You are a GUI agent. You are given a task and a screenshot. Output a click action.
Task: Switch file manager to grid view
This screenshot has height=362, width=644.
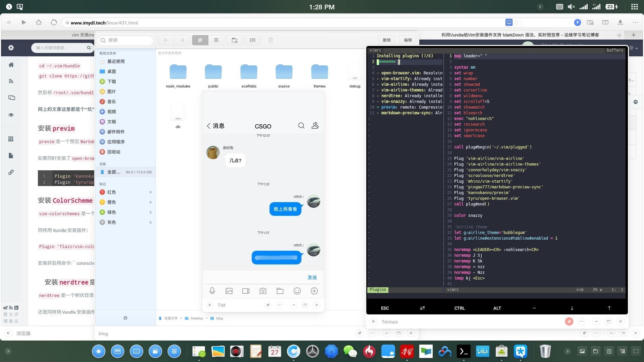coord(200,40)
